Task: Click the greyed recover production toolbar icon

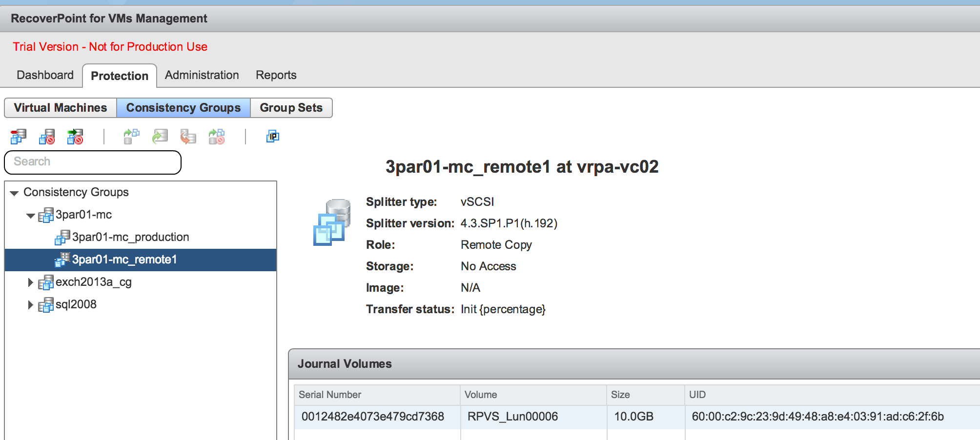Action: point(188,137)
